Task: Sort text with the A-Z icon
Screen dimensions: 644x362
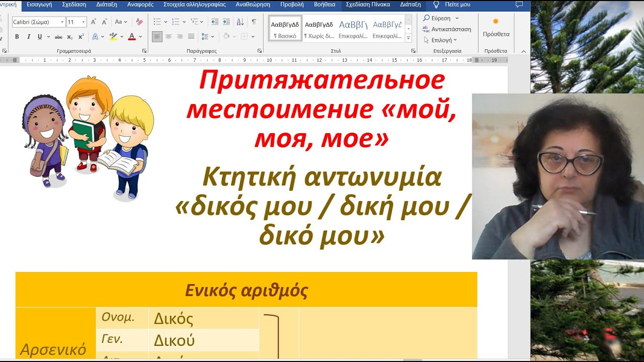Action: (240, 22)
